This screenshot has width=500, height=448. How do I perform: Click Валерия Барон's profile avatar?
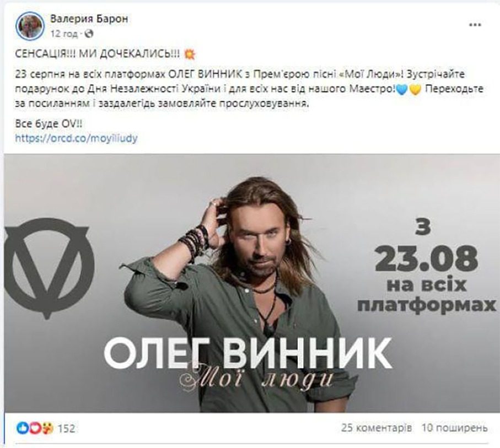[x=30, y=26]
